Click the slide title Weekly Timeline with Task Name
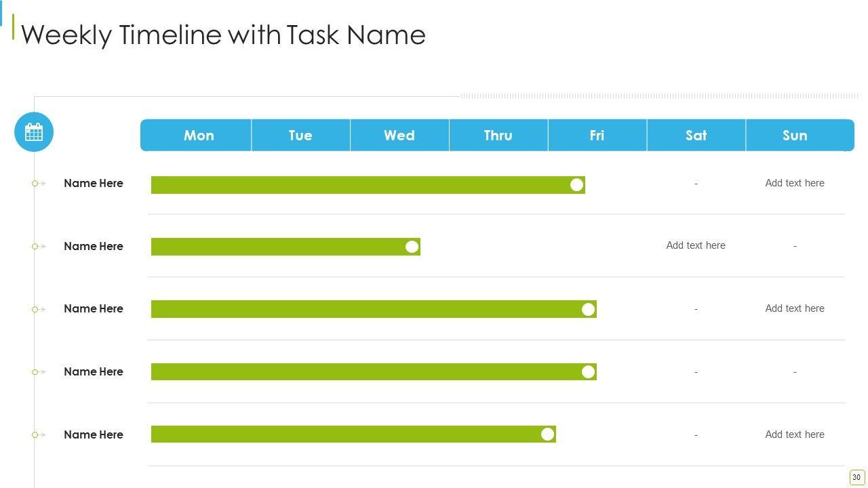 point(223,35)
